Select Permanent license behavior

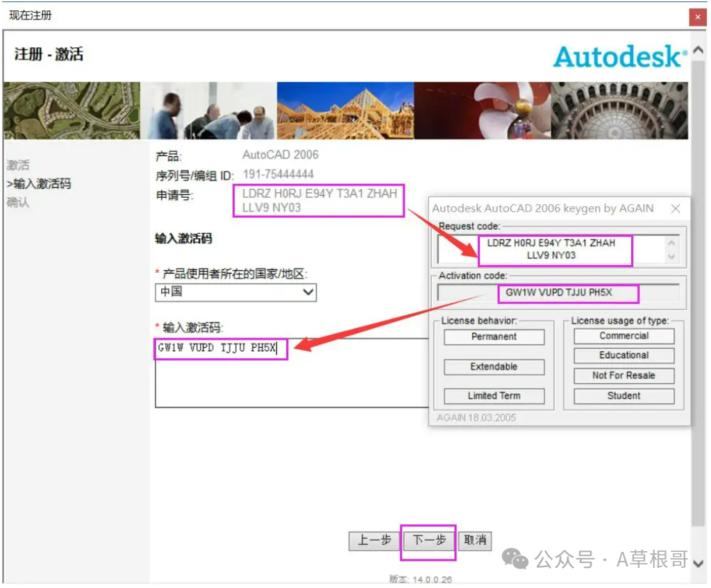494,337
